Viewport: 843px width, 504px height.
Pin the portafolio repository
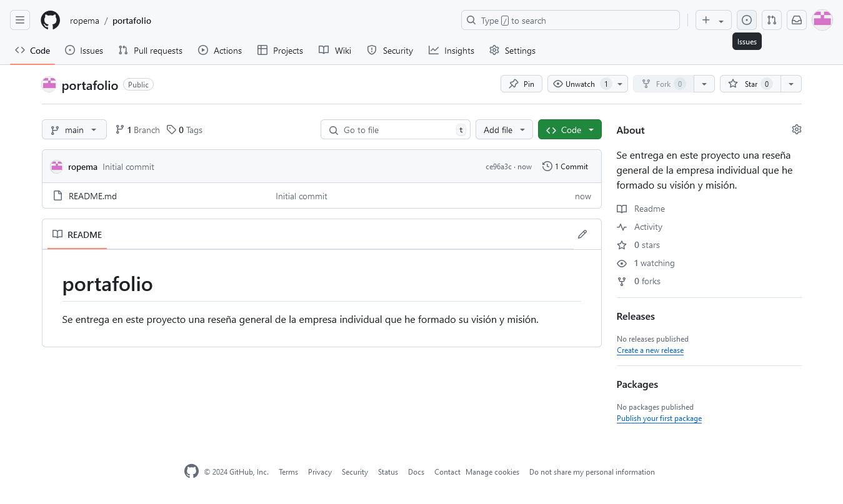[x=521, y=84]
